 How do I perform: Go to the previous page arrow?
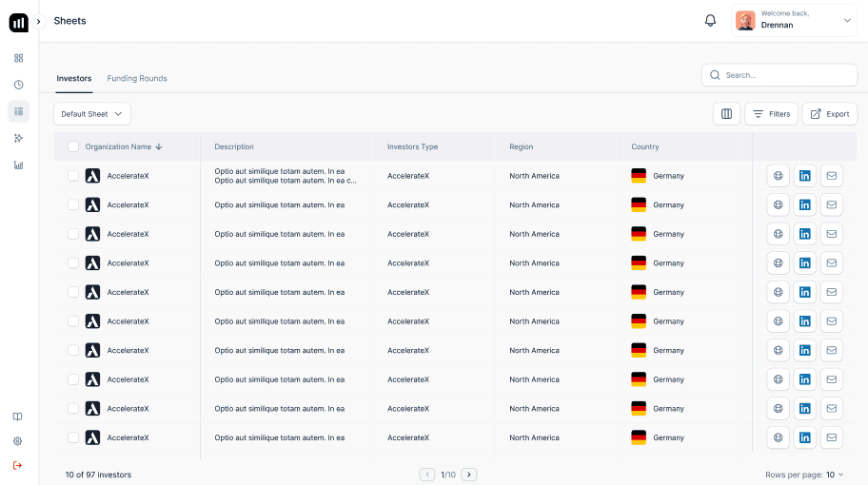tap(426, 475)
